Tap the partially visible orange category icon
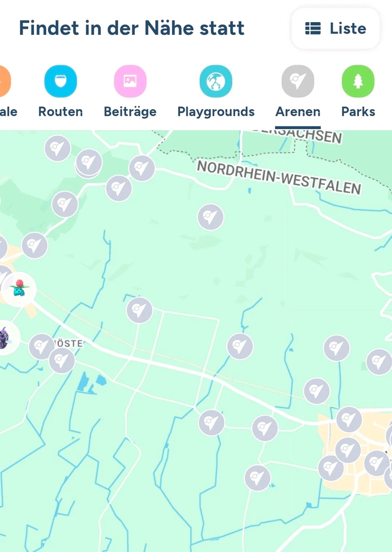 [x=5, y=81]
